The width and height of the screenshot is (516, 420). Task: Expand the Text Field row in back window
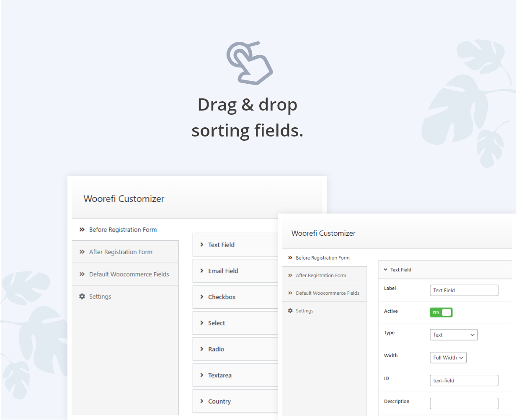[235, 245]
